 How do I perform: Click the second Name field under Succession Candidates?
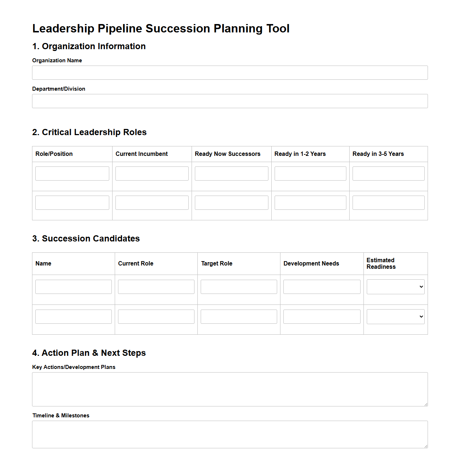(73, 316)
